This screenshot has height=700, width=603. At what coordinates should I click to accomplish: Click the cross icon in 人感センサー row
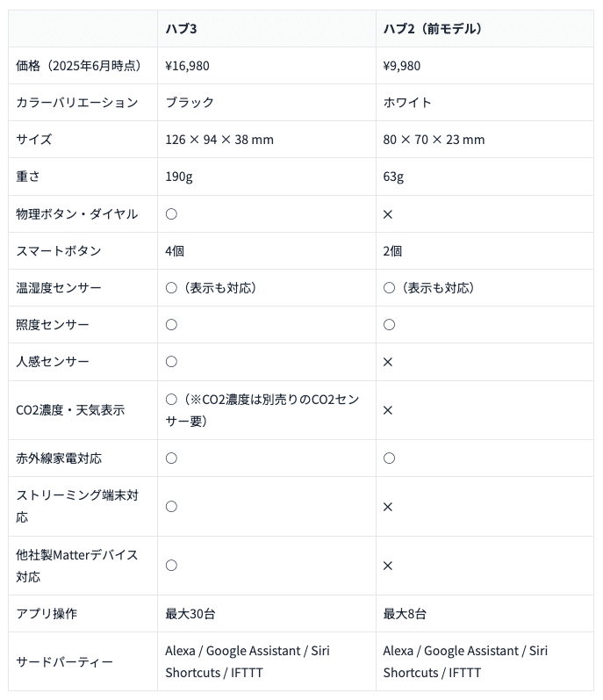388,362
